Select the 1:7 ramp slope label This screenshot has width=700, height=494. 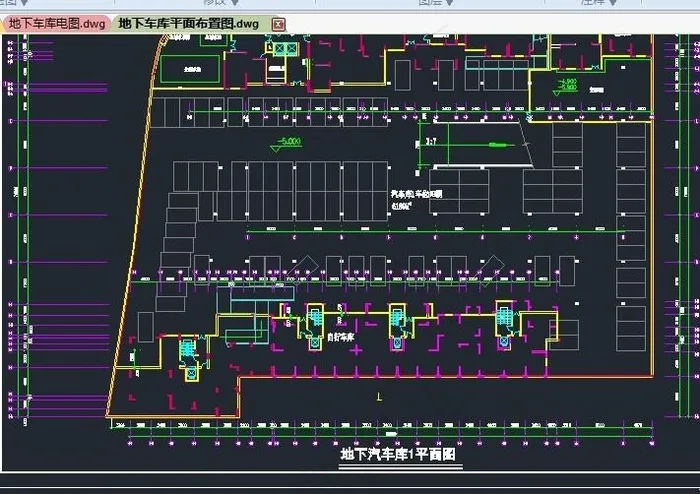click(431, 143)
